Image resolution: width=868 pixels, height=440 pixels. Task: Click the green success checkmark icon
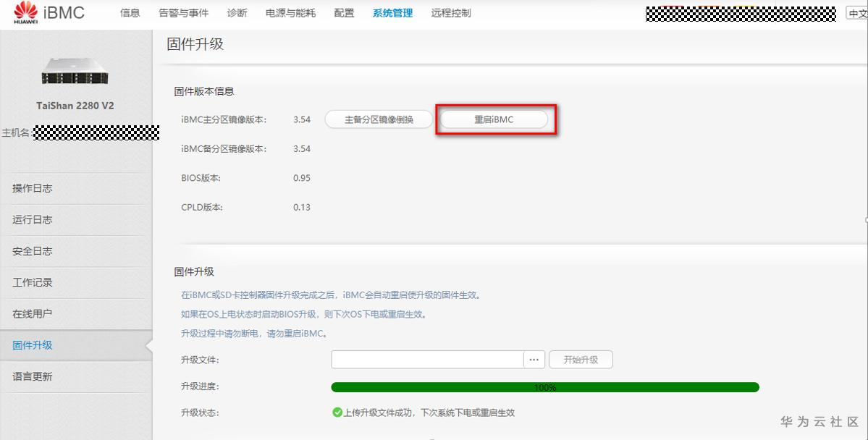[337, 412]
